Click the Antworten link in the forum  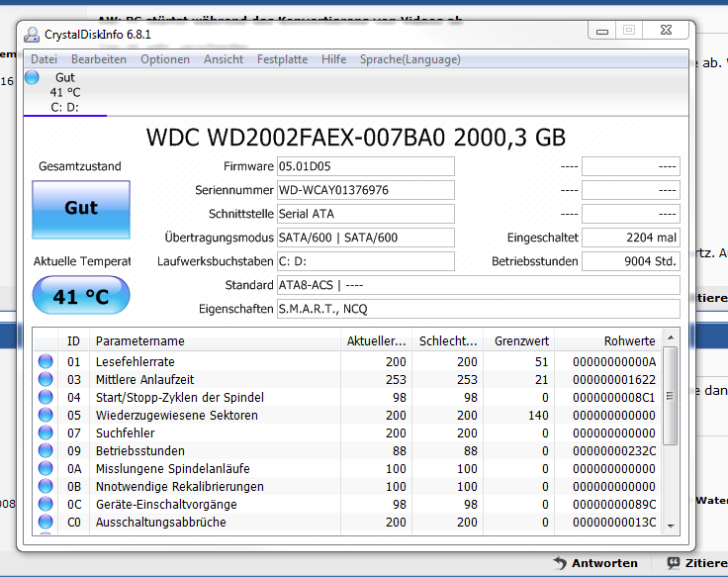tap(595, 563)
